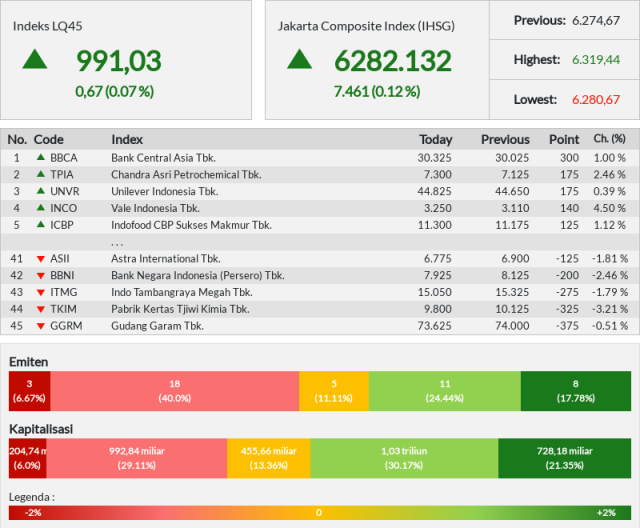Click the Jakarta Composite Index (IHSG) title
The width and height of the screenshot is (640, 528).
(366, 26)
